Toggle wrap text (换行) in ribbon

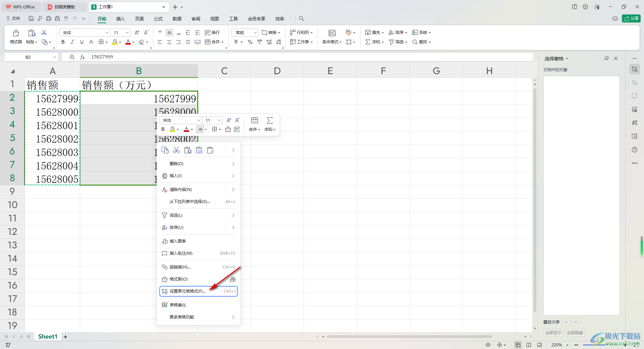point(212,33)
